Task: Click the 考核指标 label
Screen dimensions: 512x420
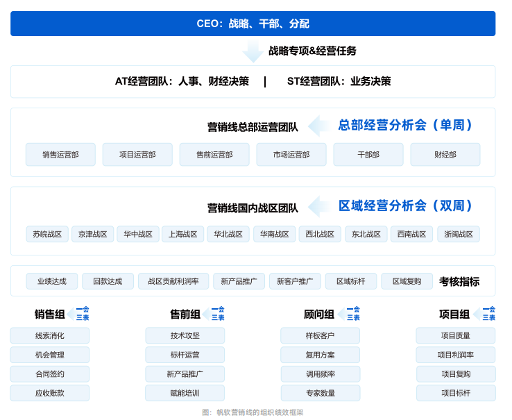Action: [459, 281]
